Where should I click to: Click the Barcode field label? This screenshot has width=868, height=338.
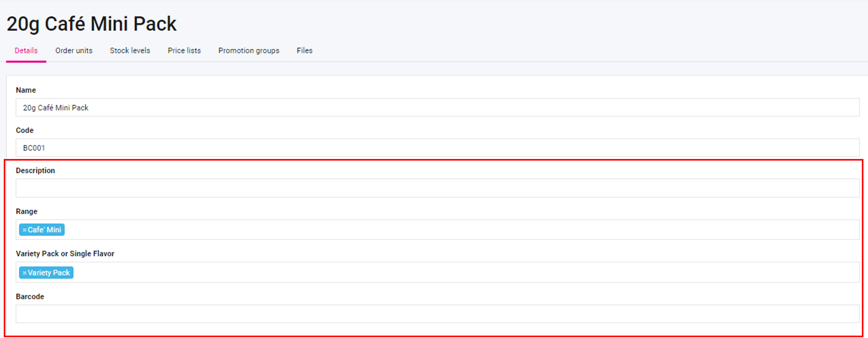30,297
